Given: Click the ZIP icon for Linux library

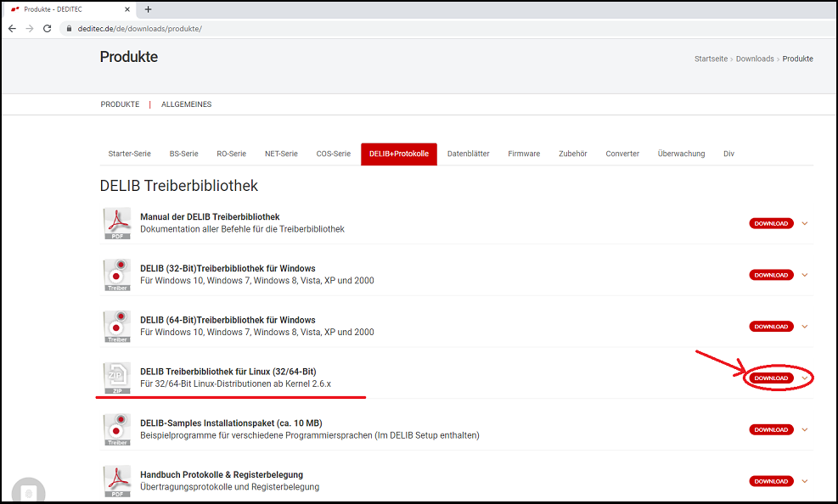Looking at the screenshot, I should [117, 378].
